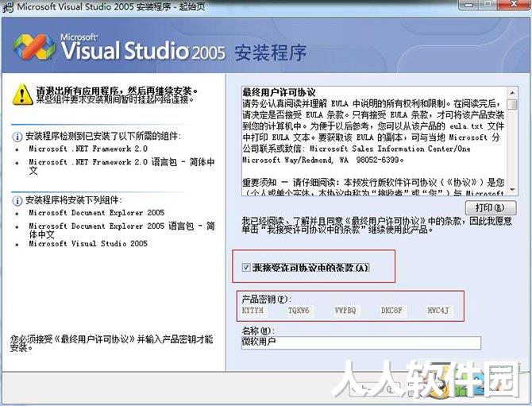Check the accept license terms checkbox
Screen dimensions: 532x406
click(246, 268)
